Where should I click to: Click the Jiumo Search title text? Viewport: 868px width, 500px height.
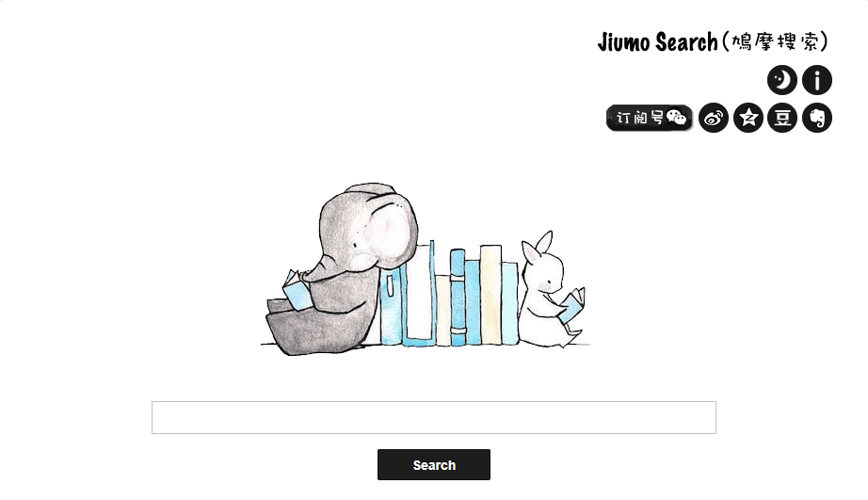coord(658,42)
